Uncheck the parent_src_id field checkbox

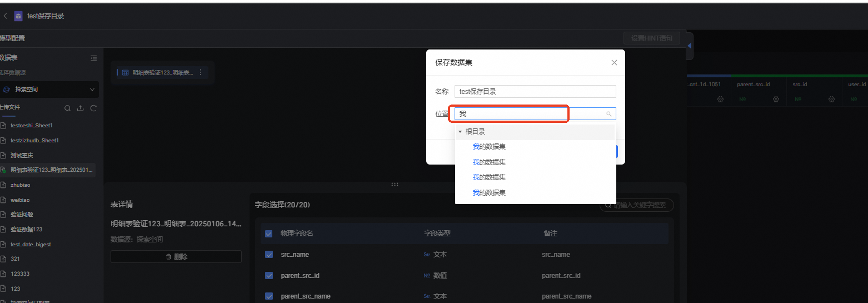269,275
